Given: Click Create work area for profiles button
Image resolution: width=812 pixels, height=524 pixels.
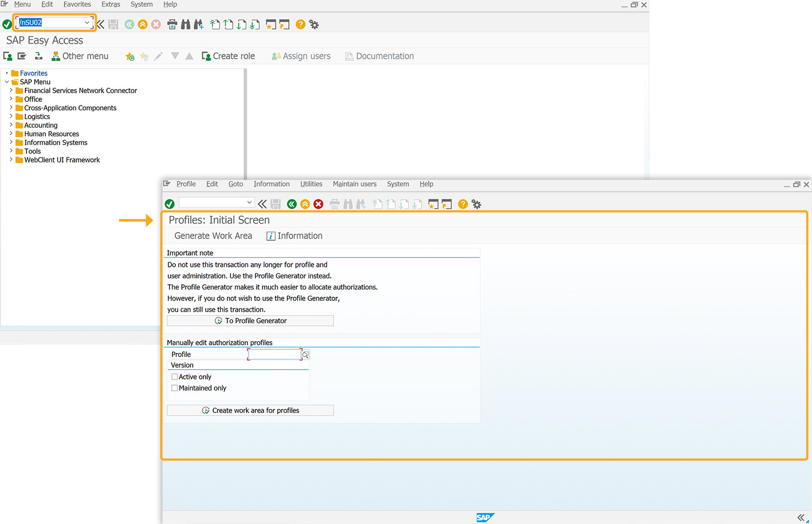Looking at the screenshot, I should click(250, 410).
